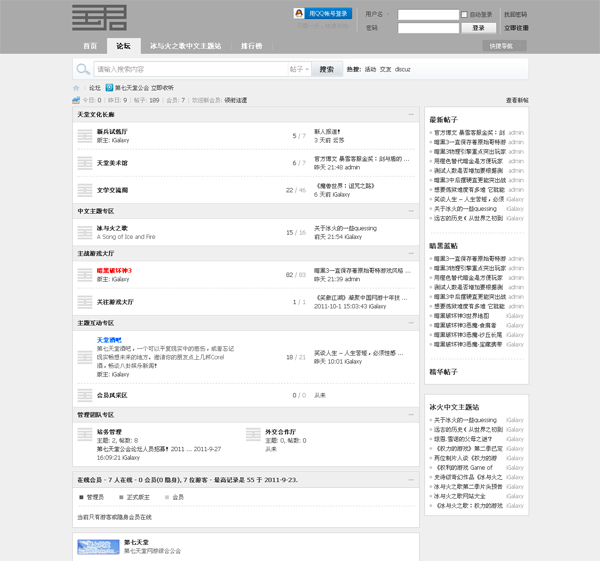Open the 用户名 login type dropdown
This screenshot has width=600, height=561.
(x=377, y=14)
